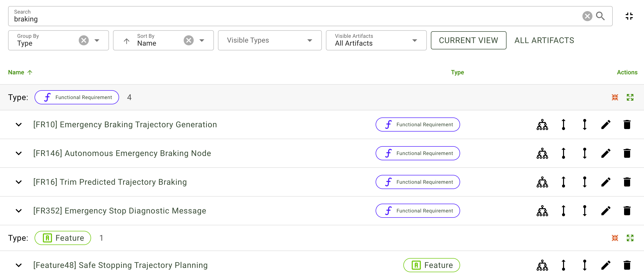Clear the braking search text
Viewport: 644px width, 279px height.
587,16
